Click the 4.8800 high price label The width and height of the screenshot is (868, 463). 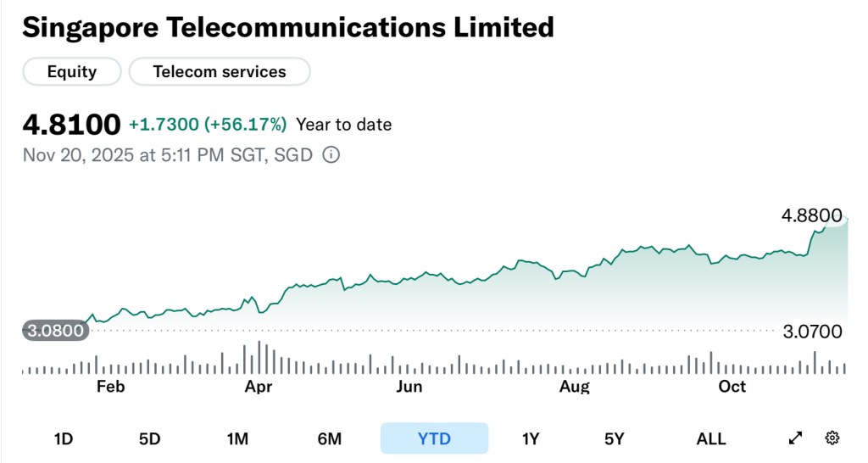811,215
